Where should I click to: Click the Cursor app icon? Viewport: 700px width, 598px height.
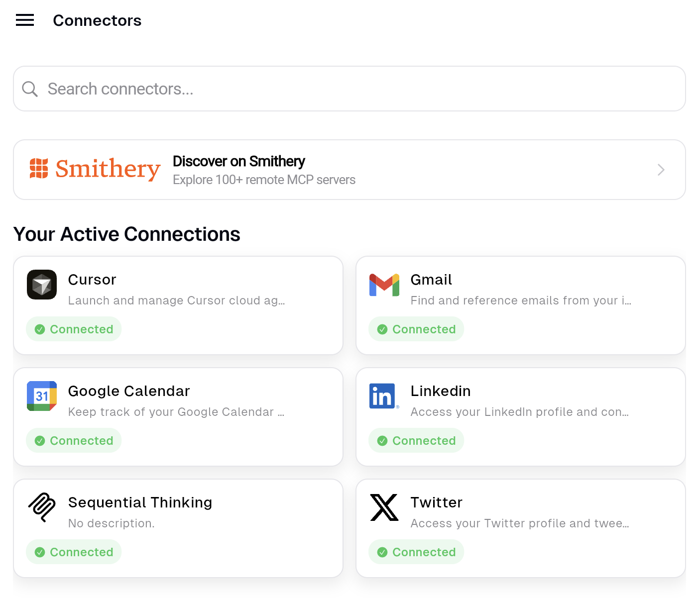pyautogui.click(x=42, y=285)
